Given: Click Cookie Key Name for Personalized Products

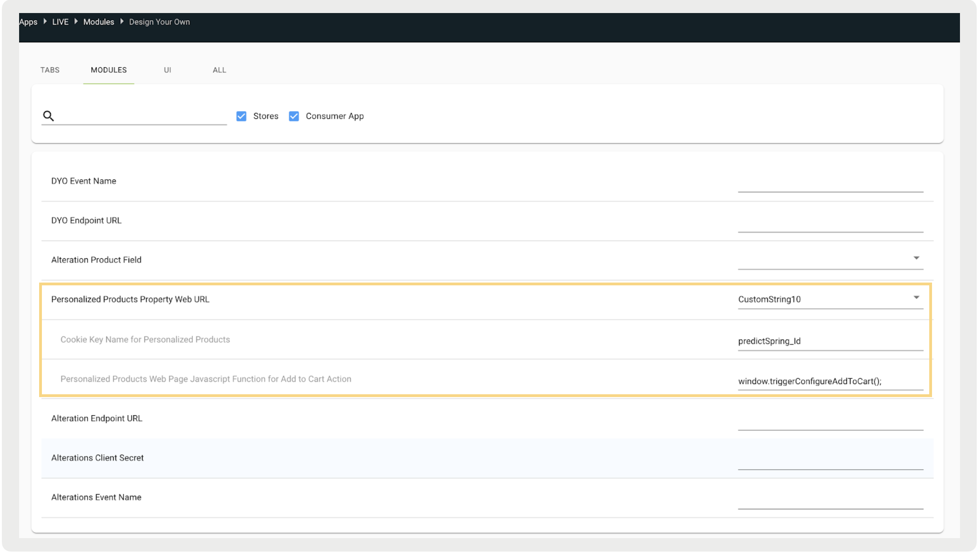Looking at the screenshot, I should 145,339.
